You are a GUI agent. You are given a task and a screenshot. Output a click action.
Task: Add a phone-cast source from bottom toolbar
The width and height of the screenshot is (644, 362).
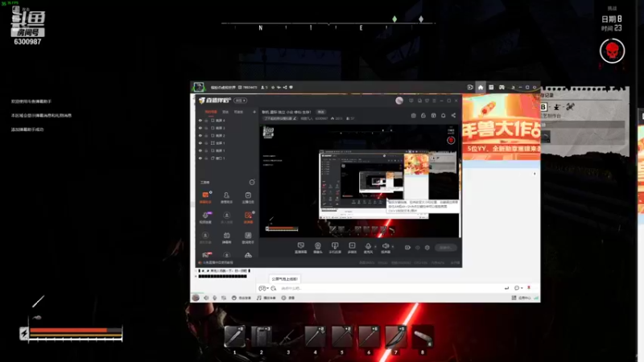[x=335, y=247]
